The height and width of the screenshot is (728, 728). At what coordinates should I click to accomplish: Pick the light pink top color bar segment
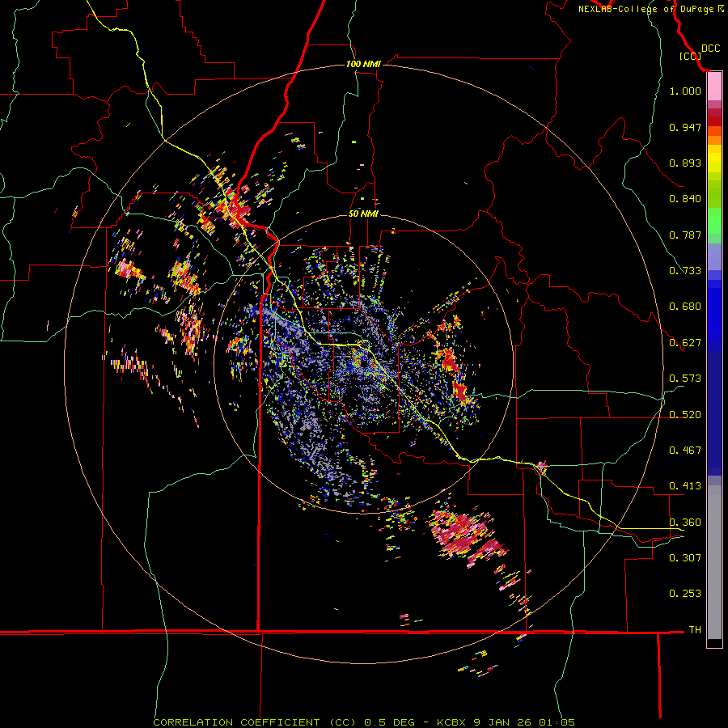click(714, 87)
